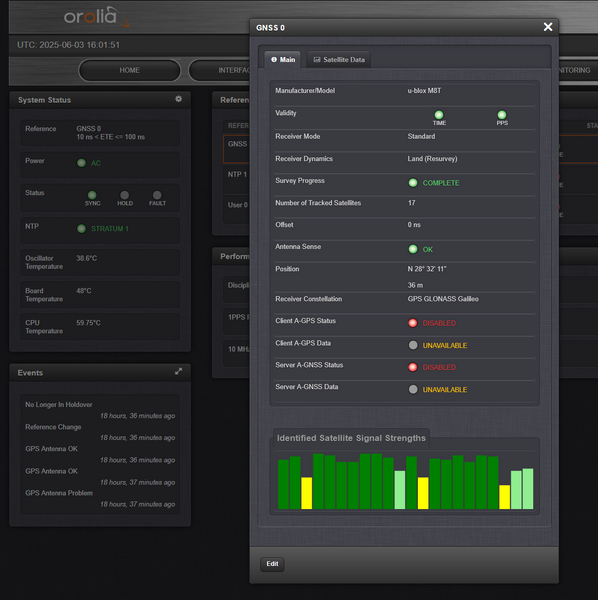Expand the Events panel with arrows icon
Viewport: 598px width, 600px height.
click(x=178, y=372)
